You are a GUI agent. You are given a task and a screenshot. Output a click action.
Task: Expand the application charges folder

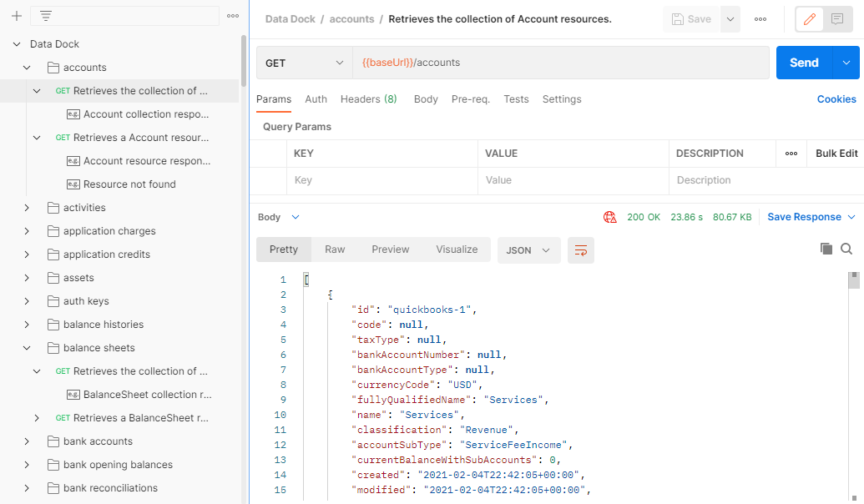click(27, 231)
